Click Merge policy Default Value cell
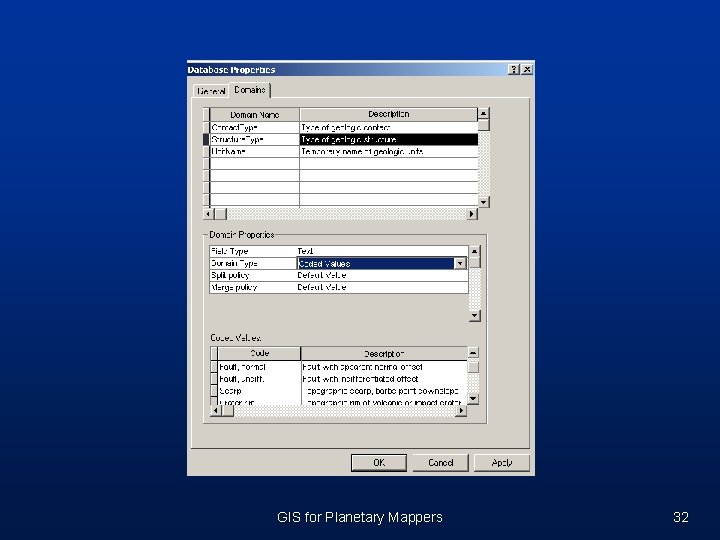Image resolution: width=720 pixels, height=540 pixels. tap(382, 287)
